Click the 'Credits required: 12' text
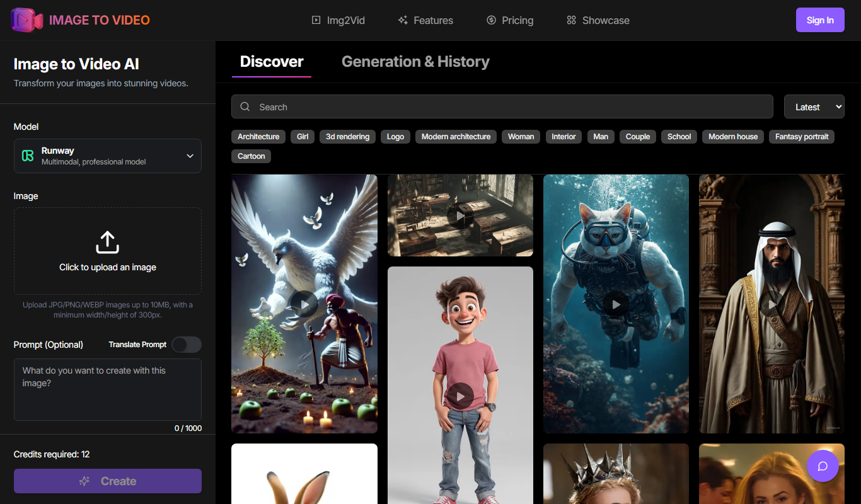The height and width of the screenshot is (504, 861). [52, 454]
